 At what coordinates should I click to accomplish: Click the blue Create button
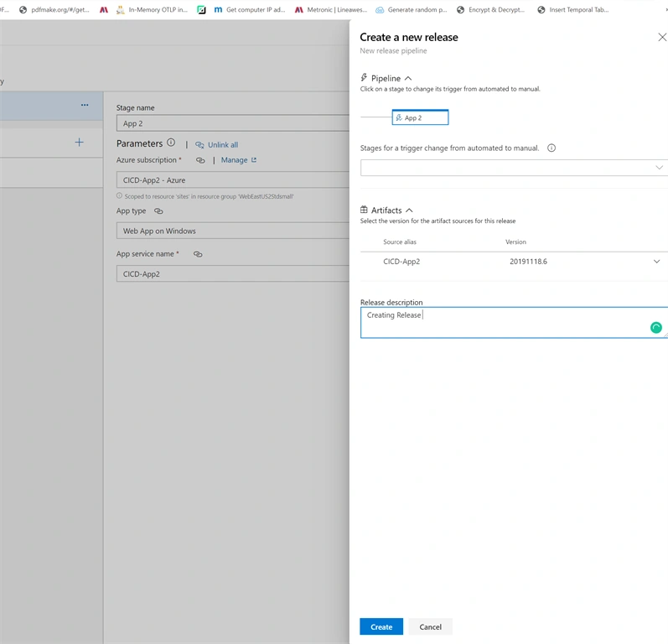[381, 626]
